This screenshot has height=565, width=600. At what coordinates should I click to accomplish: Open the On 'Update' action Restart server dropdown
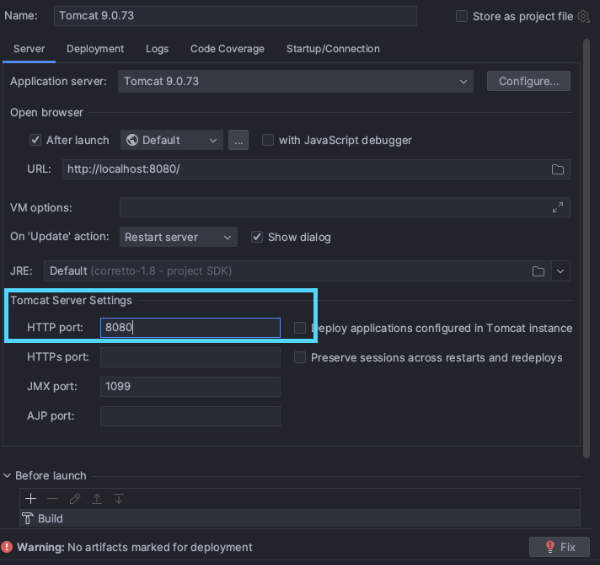pos(178,237)
